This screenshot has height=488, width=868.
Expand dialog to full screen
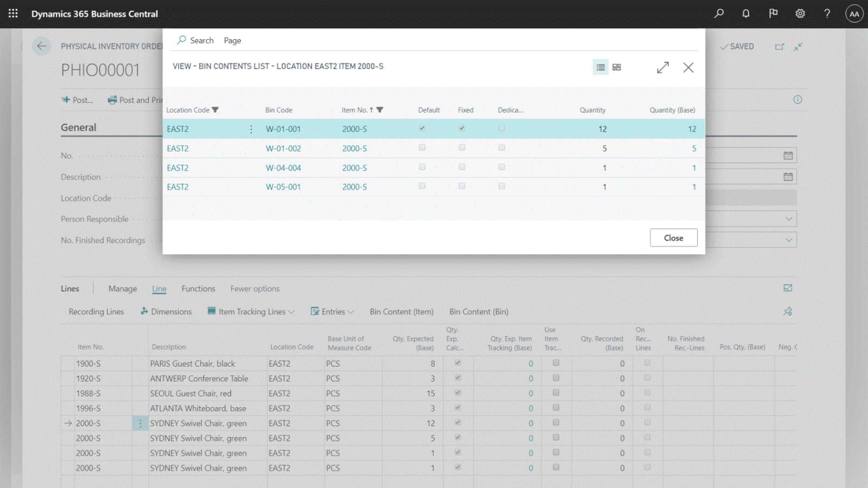663,67
